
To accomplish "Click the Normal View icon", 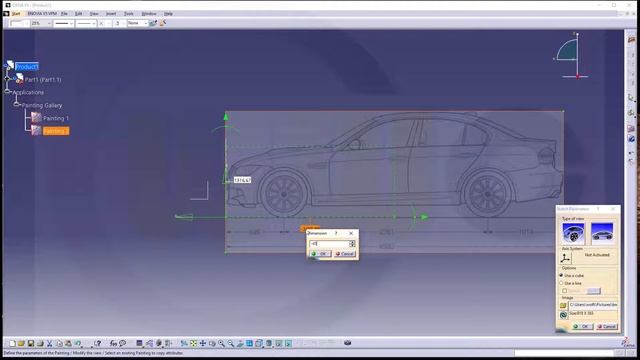I will tap(240, 344).
